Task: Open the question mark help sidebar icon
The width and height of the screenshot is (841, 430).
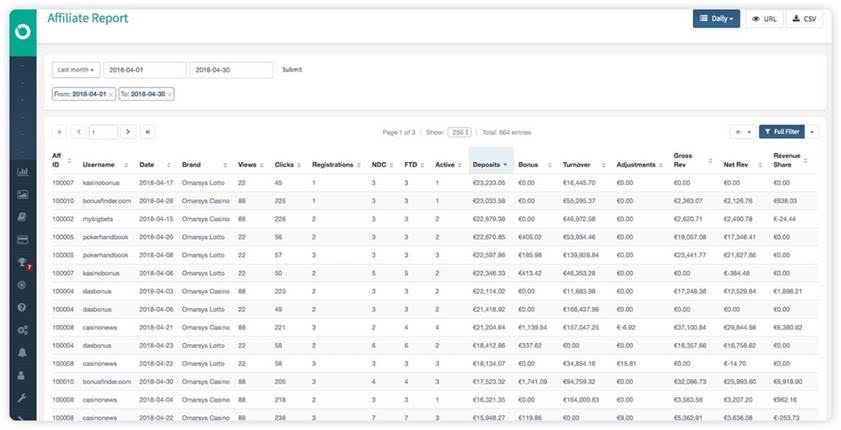Action: pos(23,308)
